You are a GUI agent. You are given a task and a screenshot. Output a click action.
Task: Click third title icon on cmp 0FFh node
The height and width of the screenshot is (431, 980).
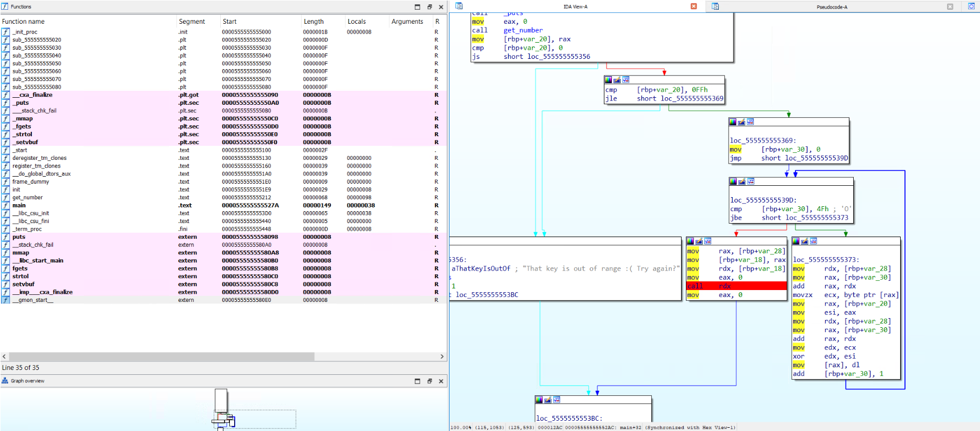tap(626, 80)
